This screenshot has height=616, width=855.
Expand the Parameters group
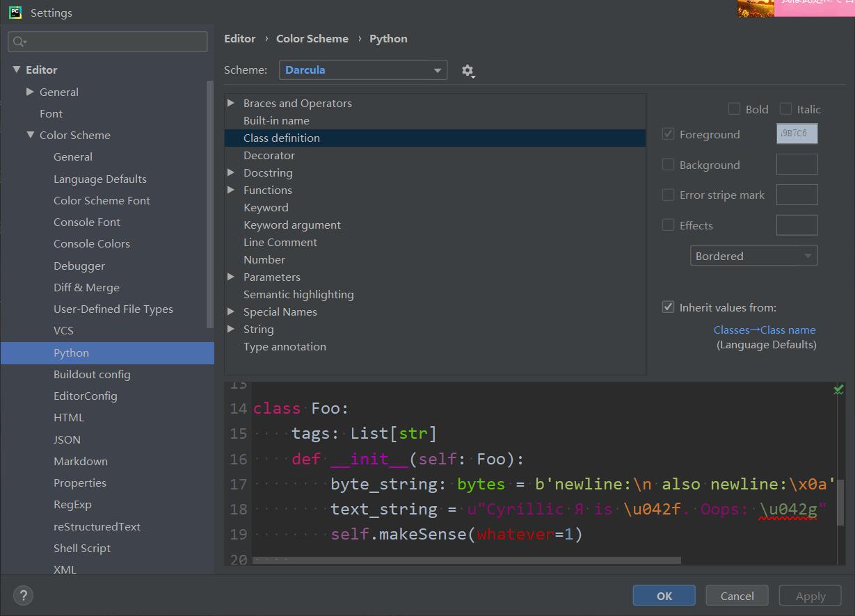[x=231, y=277]
